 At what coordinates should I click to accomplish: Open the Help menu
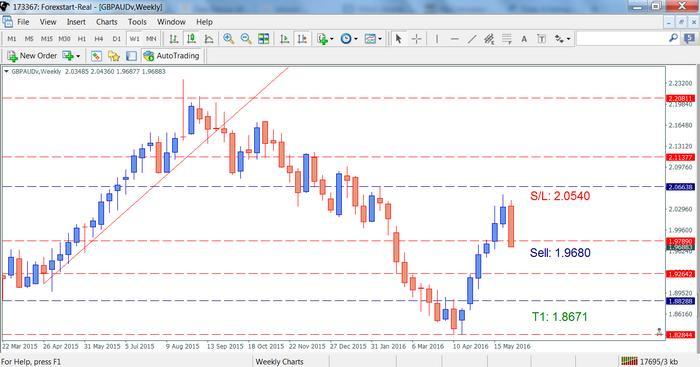(x=204, y=22)
